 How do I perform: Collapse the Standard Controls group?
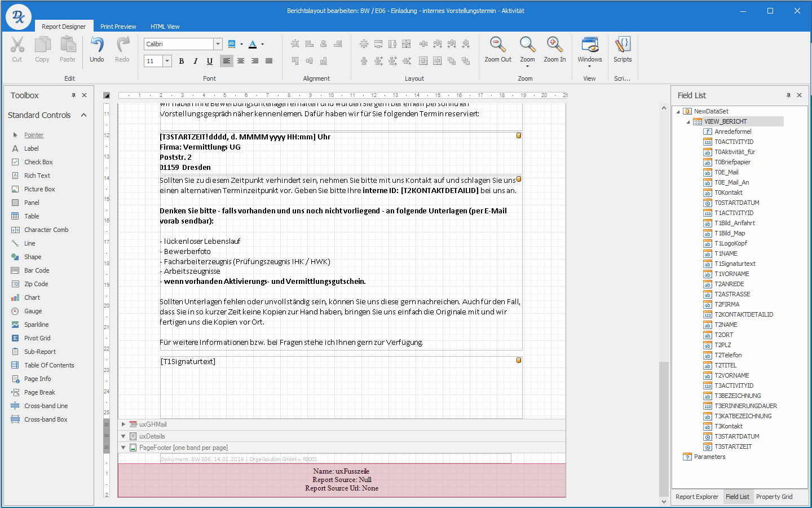click(84, 115)
